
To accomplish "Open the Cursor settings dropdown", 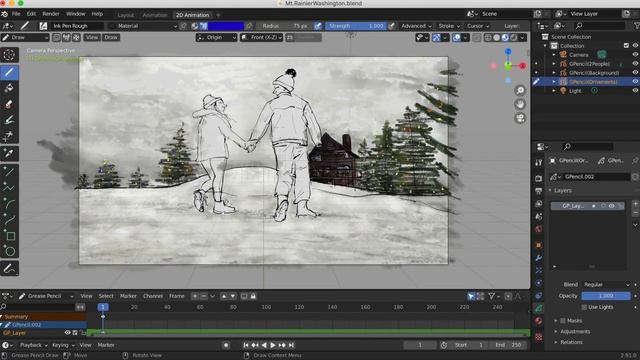I will click(x=478, y=26).
